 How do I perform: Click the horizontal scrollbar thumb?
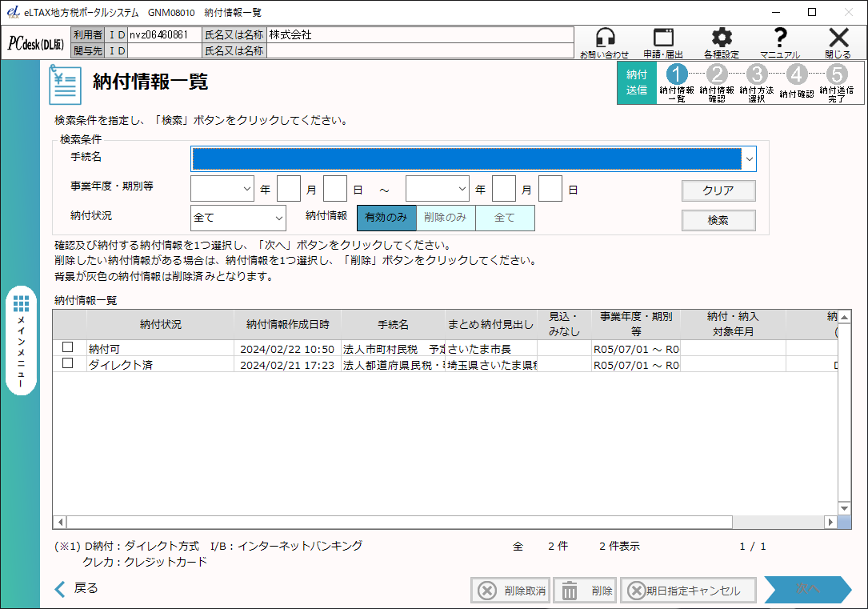click(x=400, y=522)
